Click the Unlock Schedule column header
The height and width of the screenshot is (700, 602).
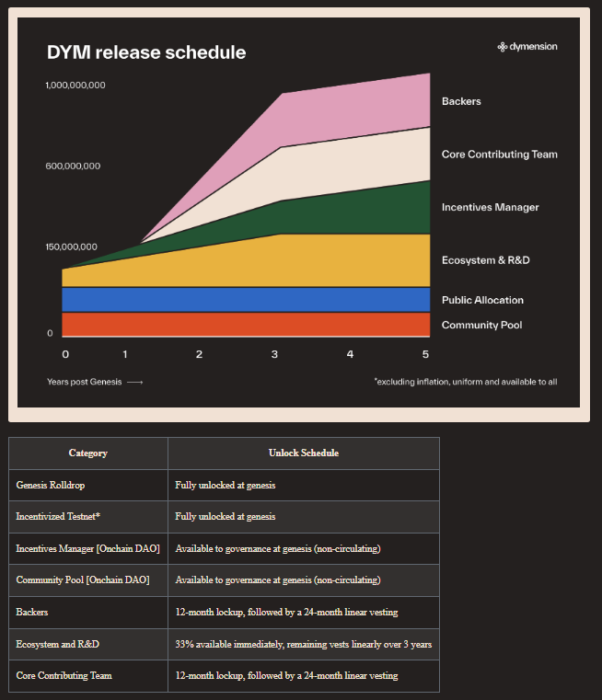click(304, 453)
